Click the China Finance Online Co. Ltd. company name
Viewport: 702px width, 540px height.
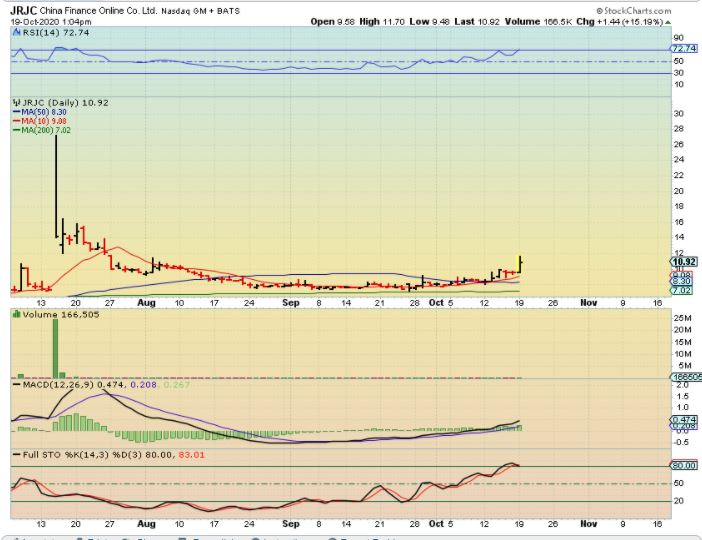click(x=98, y=11)
